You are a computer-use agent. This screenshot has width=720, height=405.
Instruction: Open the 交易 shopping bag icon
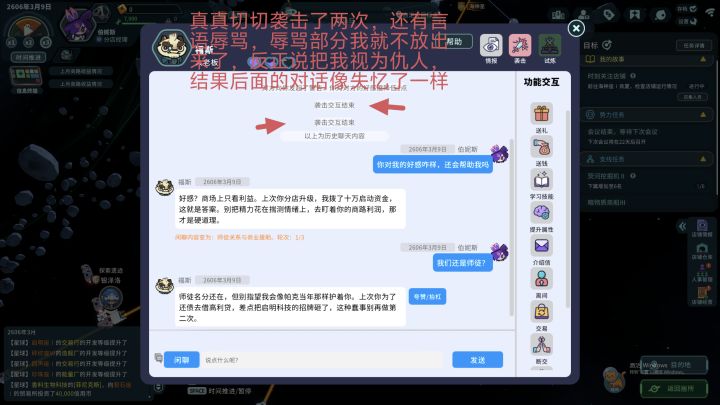(x=541, y=312)
